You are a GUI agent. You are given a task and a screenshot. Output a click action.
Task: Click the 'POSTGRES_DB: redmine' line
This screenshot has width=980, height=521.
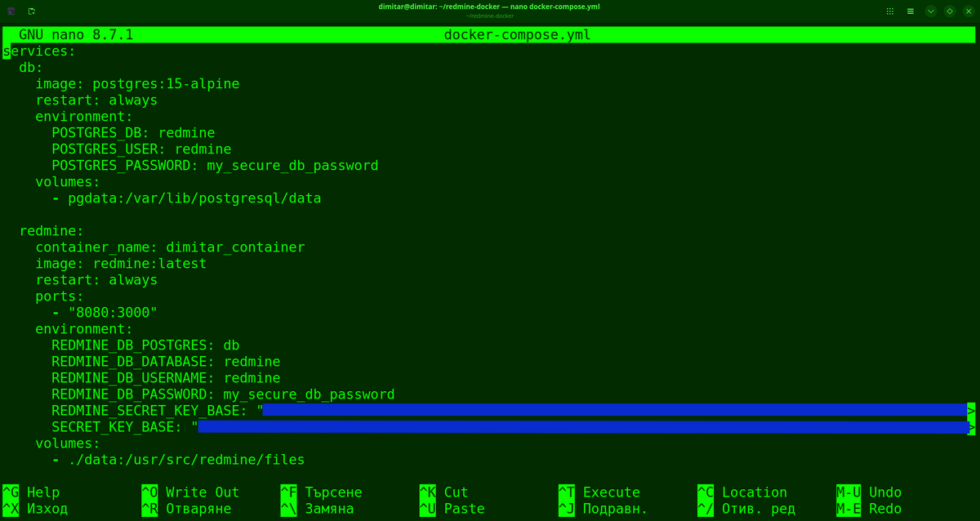(x=133, y=133)
